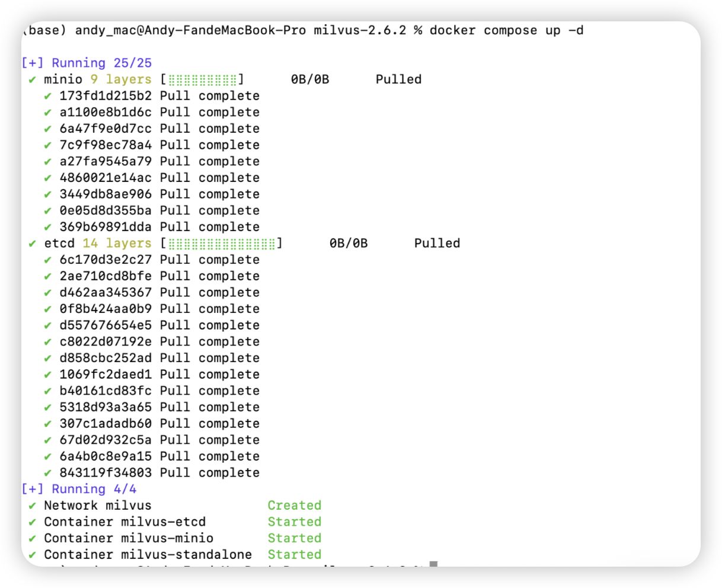
Task: Click layer hash d858cbc252ad
Action: [106, 359]
